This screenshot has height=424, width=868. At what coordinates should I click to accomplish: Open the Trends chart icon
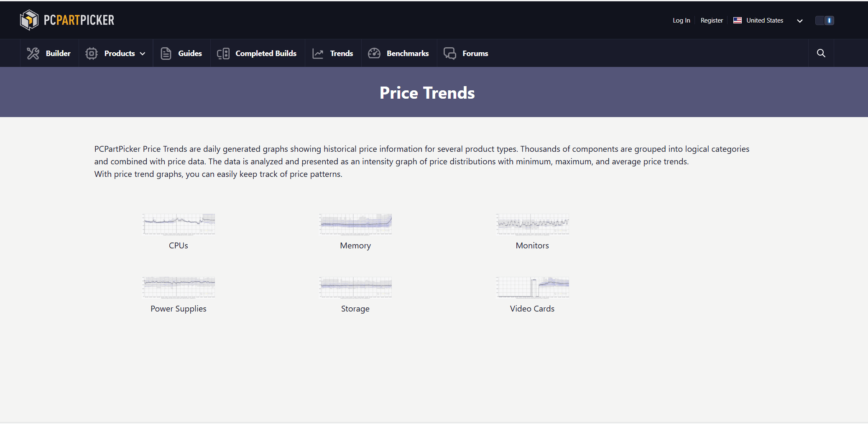click(x=318, y=54)
